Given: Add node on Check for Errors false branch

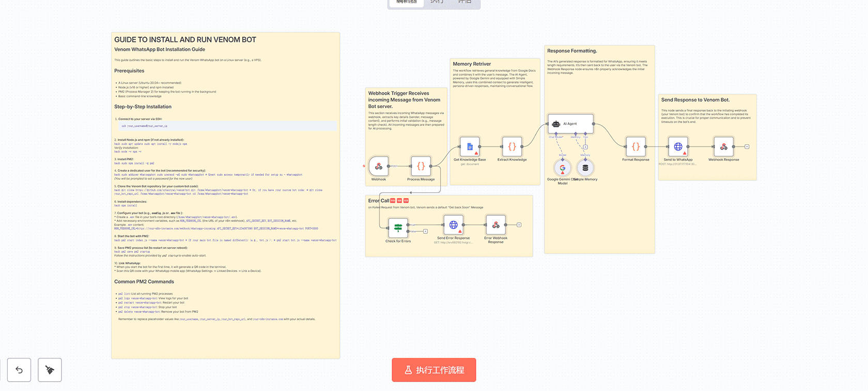Looking at the screenshot, I should [425, 232].
